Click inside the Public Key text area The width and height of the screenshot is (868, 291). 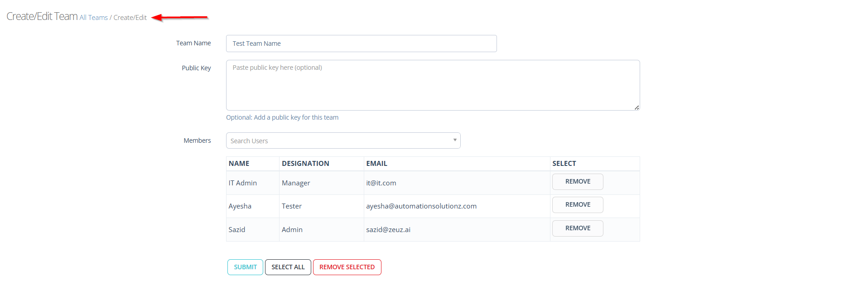[433, 85]
